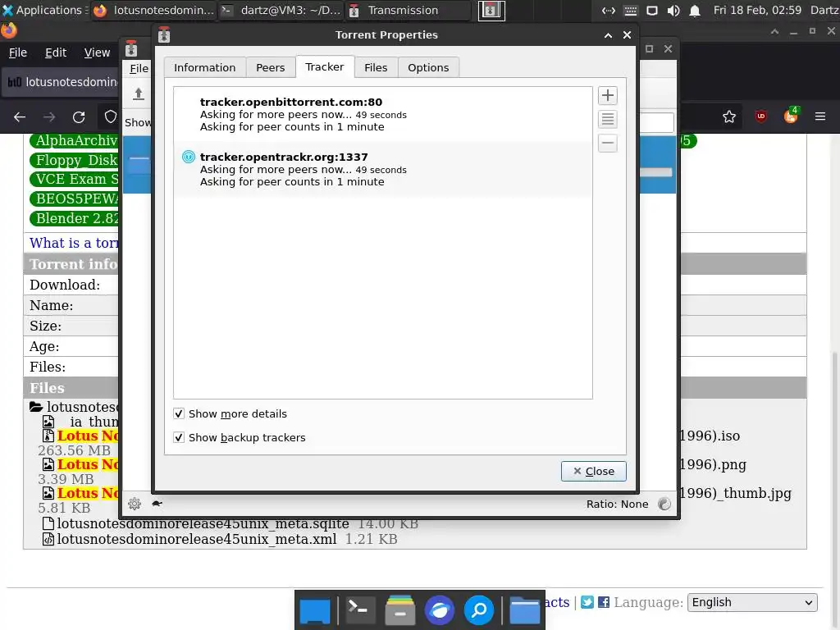Open the Language dropdown set to English
This screenshot has height=630, width=840.
pos(752,602)
